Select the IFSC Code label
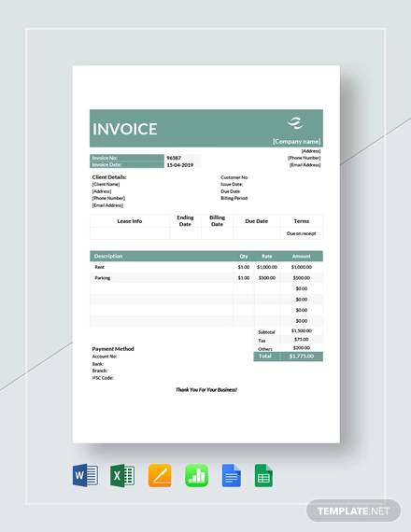 point(103,378)
